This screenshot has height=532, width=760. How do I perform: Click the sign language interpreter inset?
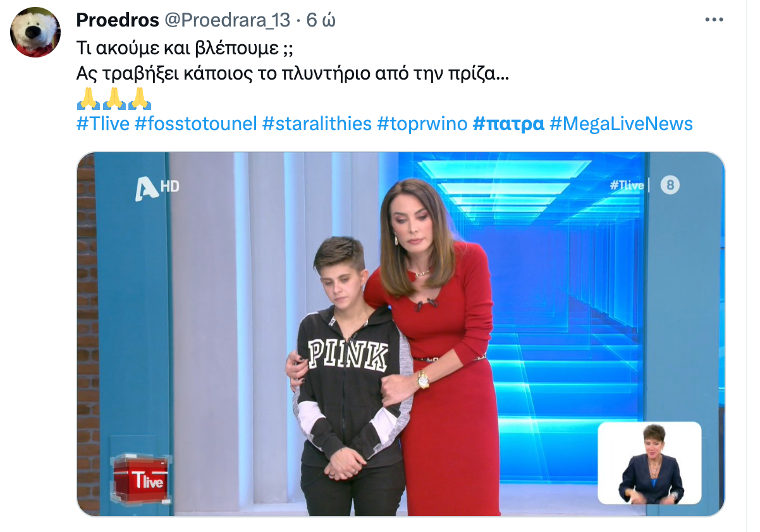coord(649,463)
